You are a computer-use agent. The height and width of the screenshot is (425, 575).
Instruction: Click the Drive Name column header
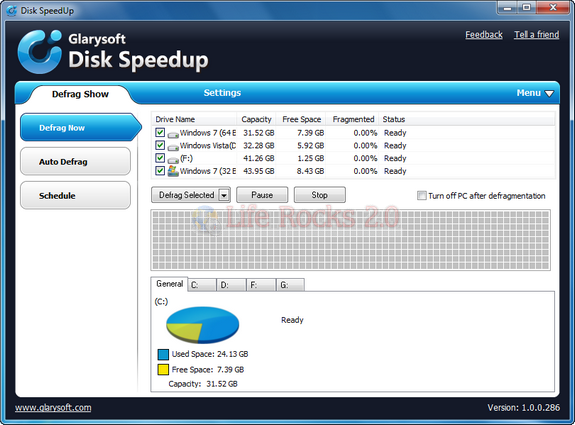click(194, 119)
